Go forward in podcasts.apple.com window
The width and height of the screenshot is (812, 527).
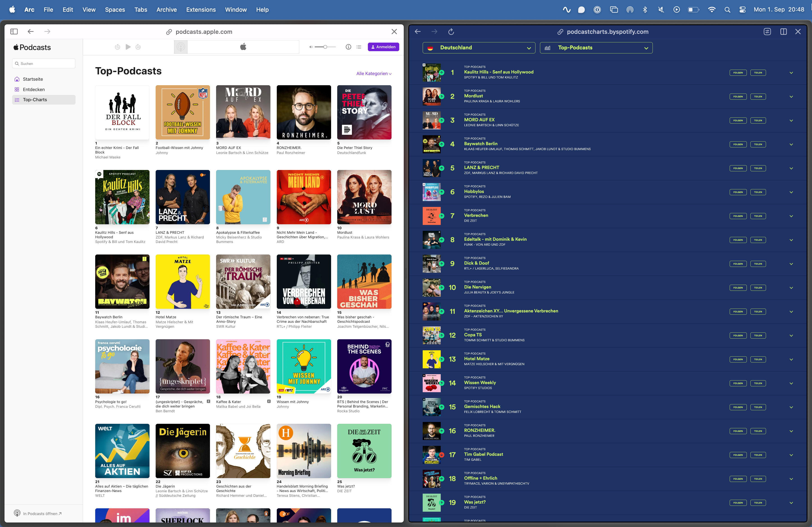[47, 31]
